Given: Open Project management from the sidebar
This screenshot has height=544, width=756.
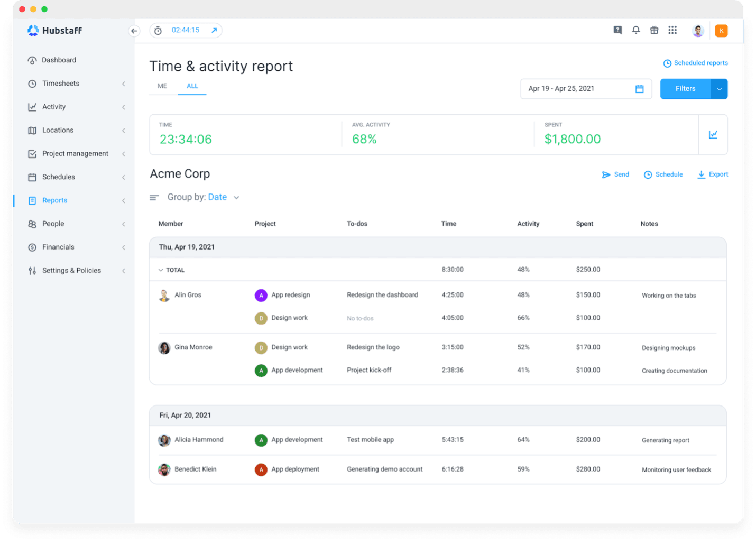Looking at the screenshot, I should (x=75, y=153).
